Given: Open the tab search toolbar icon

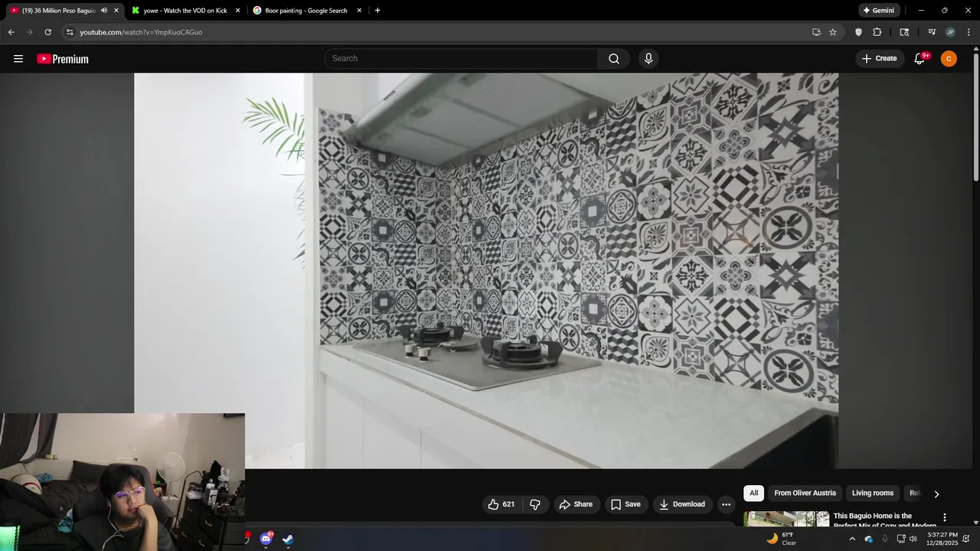Looking at the screenshot, I should 904,32.
